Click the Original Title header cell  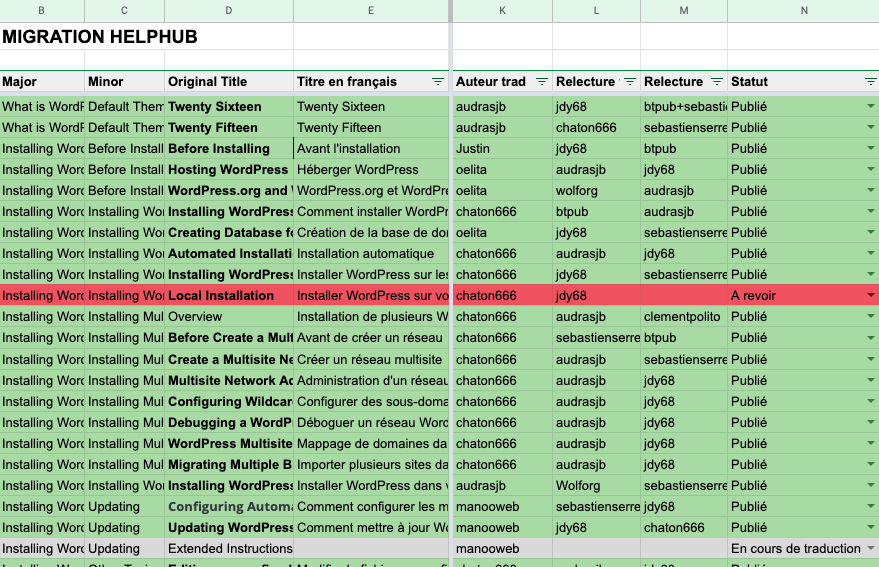229,82
